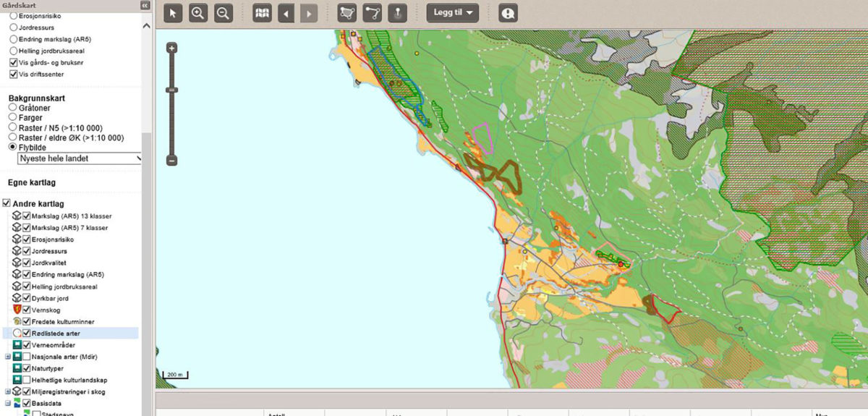Activate the zoom in magnifier tool
The width and height of the screenshot is (868, 416).
[x=198, y=12]
